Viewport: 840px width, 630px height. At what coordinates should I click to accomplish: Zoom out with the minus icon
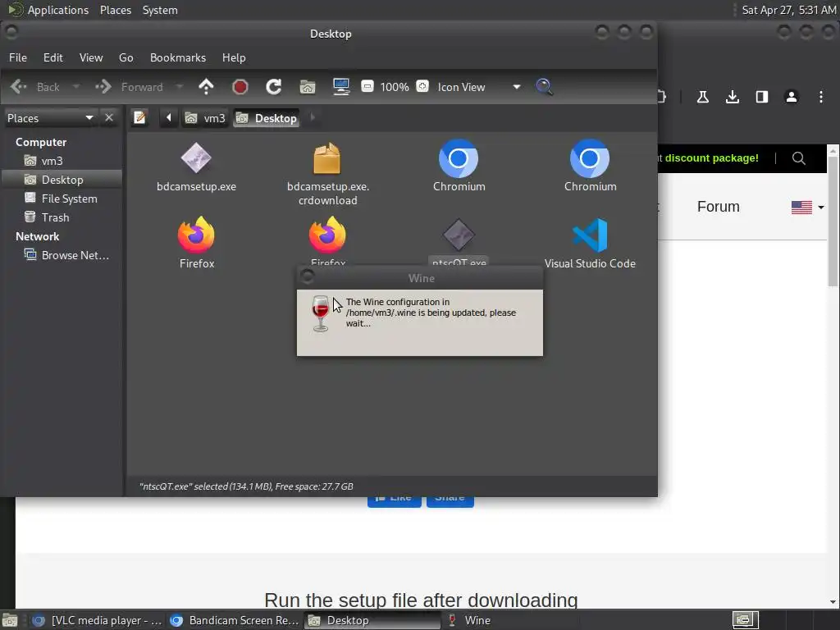(367, 86)
